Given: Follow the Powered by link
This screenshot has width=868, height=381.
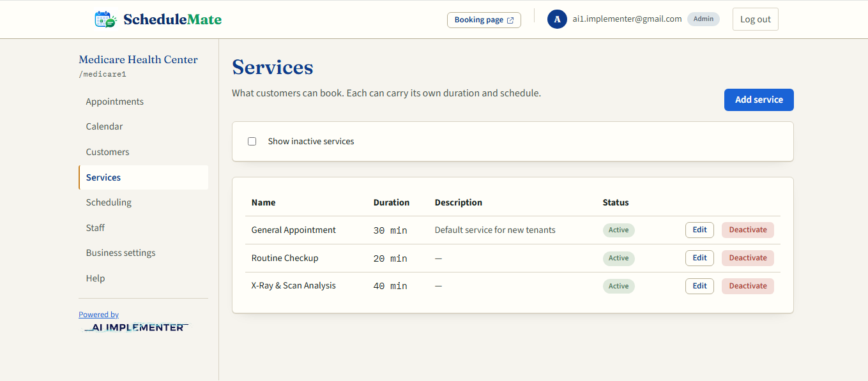Looking at the screenshot, I should [x=98, y=315].
